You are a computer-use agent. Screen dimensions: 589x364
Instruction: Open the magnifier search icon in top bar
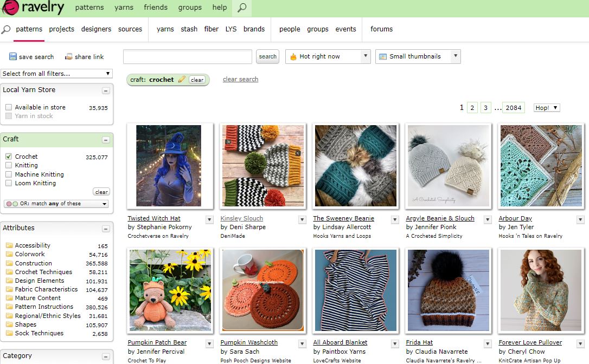[242, 8]
